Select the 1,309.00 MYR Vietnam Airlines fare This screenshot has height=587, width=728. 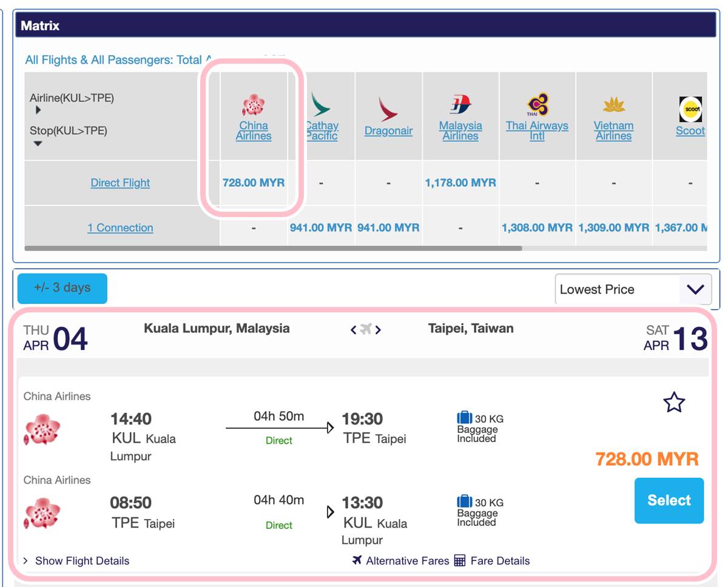coord(614,228)
